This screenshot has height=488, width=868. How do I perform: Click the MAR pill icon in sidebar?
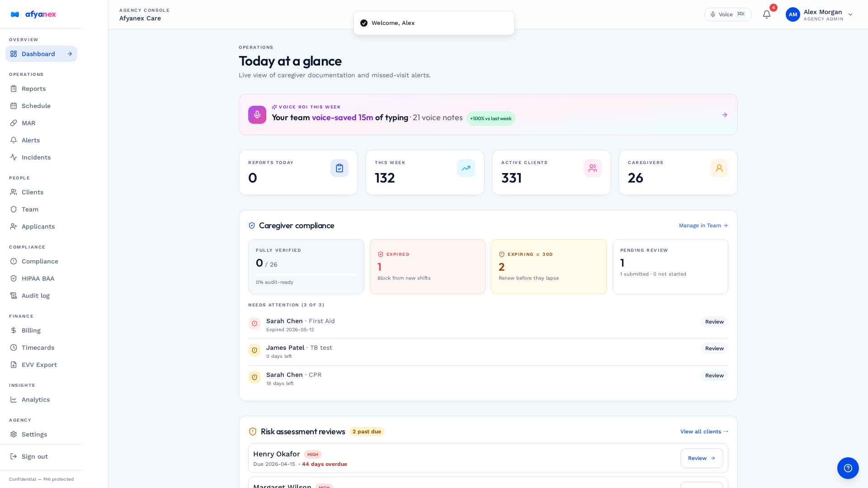[14, 123]
